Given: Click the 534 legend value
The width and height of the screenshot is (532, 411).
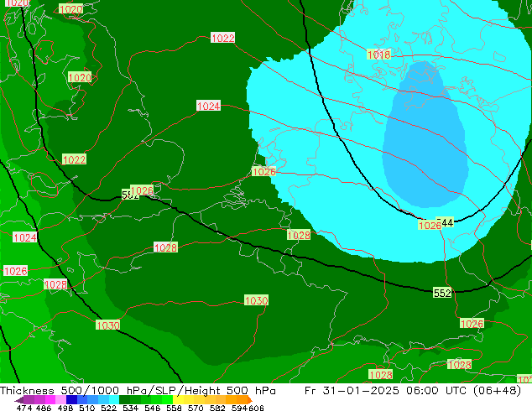Looking at the screenshot, I should pyautogui.click(x=131, y=408).
